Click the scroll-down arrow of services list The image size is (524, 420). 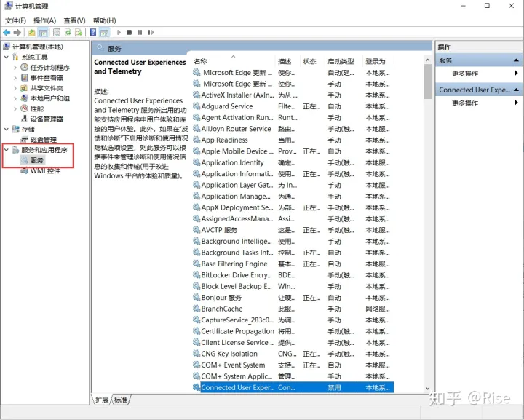[x=427, y=389]
